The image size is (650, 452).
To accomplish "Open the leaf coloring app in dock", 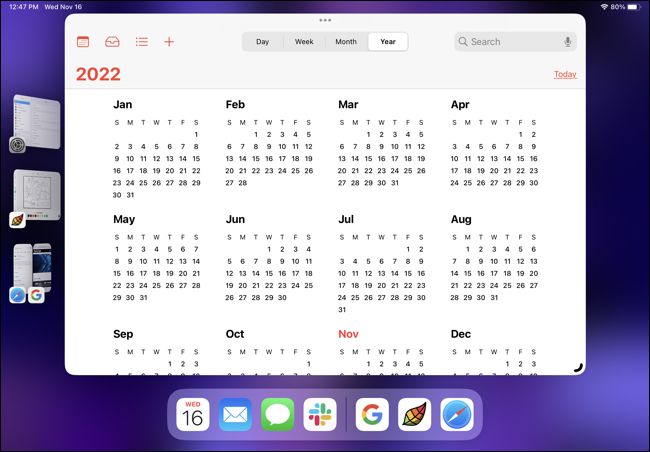I will tap(415, 414).
